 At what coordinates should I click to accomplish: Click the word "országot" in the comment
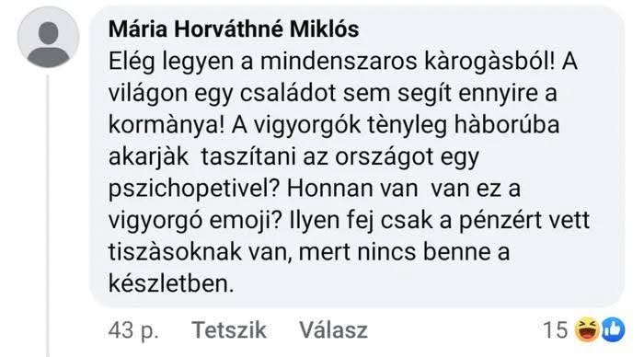pos(384,157)
